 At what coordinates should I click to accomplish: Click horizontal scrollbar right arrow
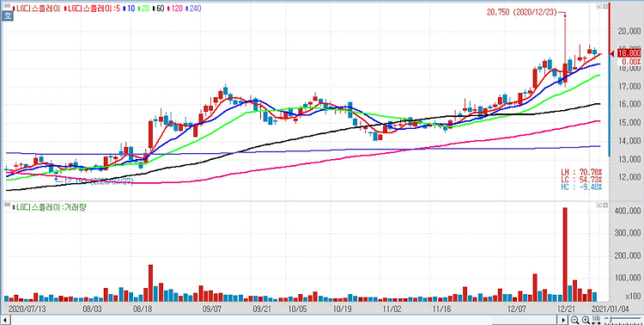click(x=564, y=320)
